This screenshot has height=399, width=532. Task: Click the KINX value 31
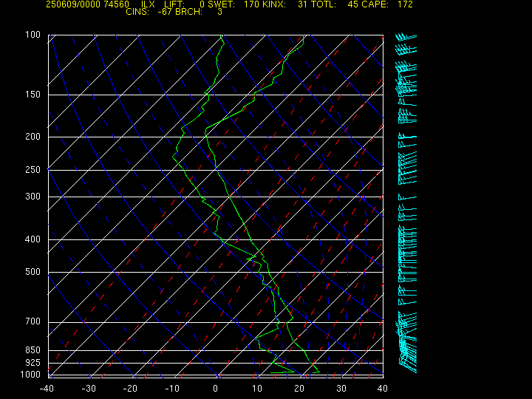pyautogui.click(x=302, y=4)
